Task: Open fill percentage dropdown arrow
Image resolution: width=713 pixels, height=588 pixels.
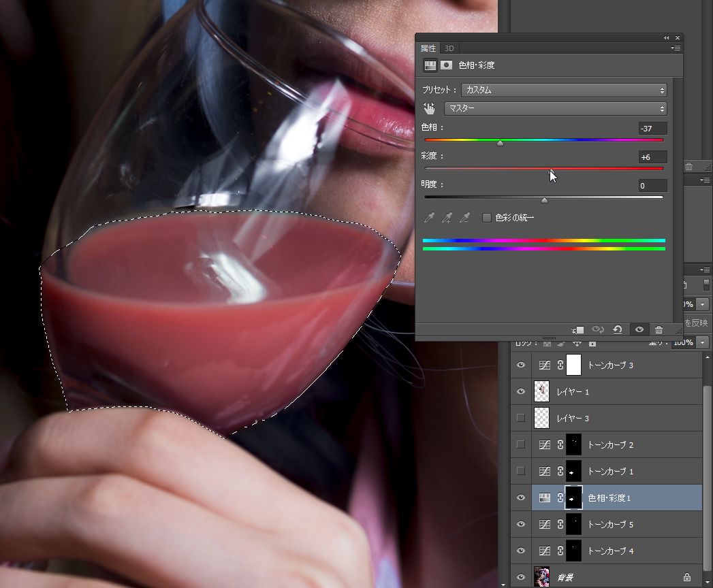Action: point(703,342)
